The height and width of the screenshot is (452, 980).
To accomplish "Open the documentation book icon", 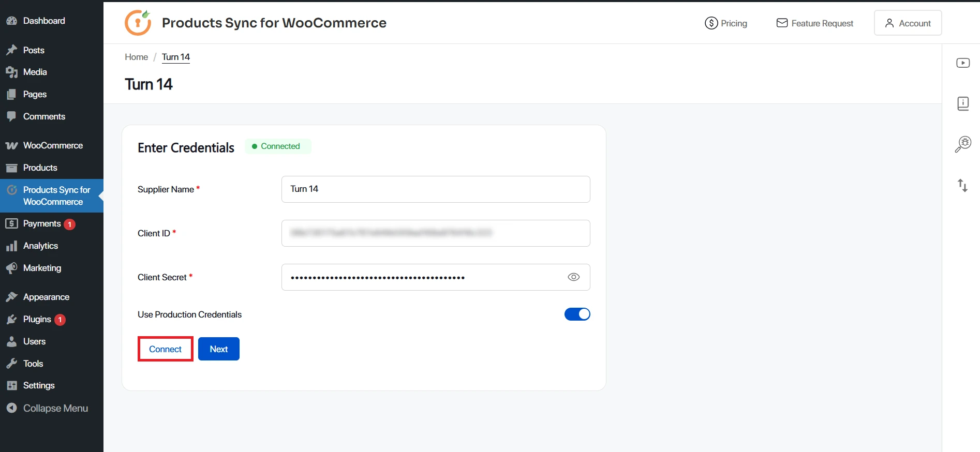I will pyautogui.click(x=963, y=103).
